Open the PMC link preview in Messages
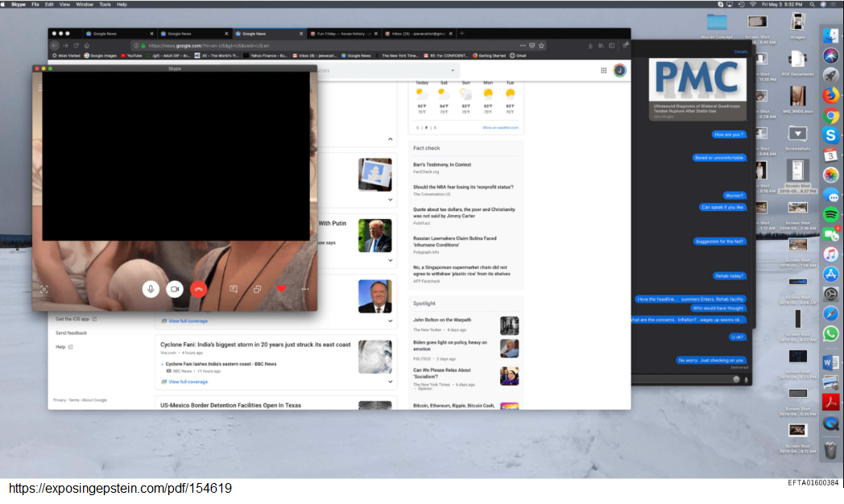The width and height of the screenshot is (844, 504). click(x=697, y=89)
